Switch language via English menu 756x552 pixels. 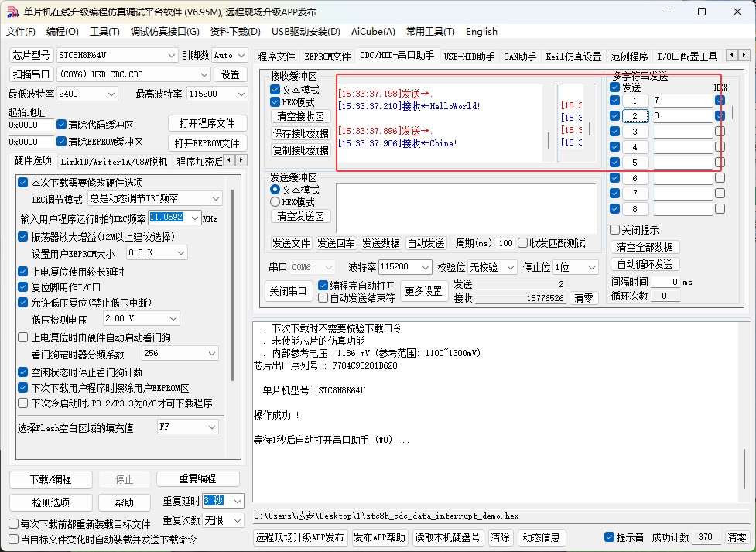coord(481,32)
